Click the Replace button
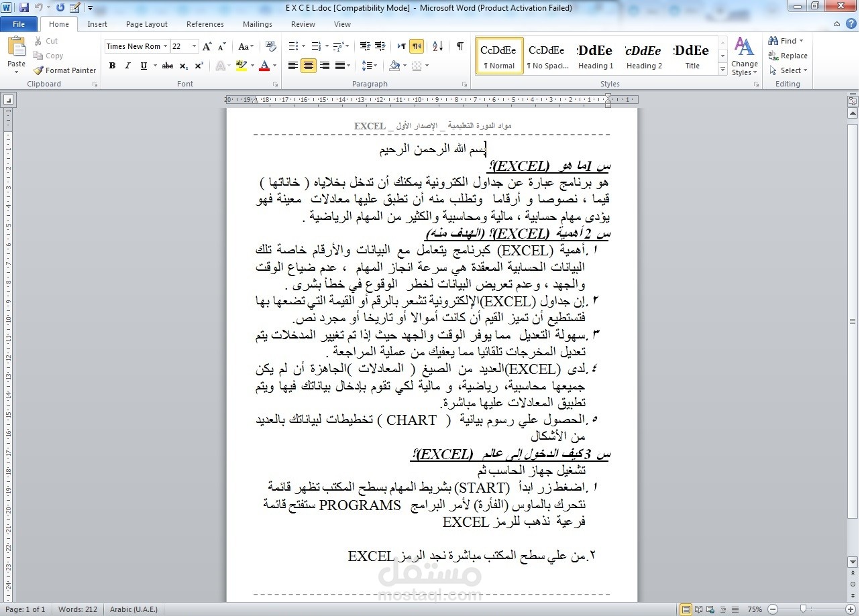 click(788, 56)
